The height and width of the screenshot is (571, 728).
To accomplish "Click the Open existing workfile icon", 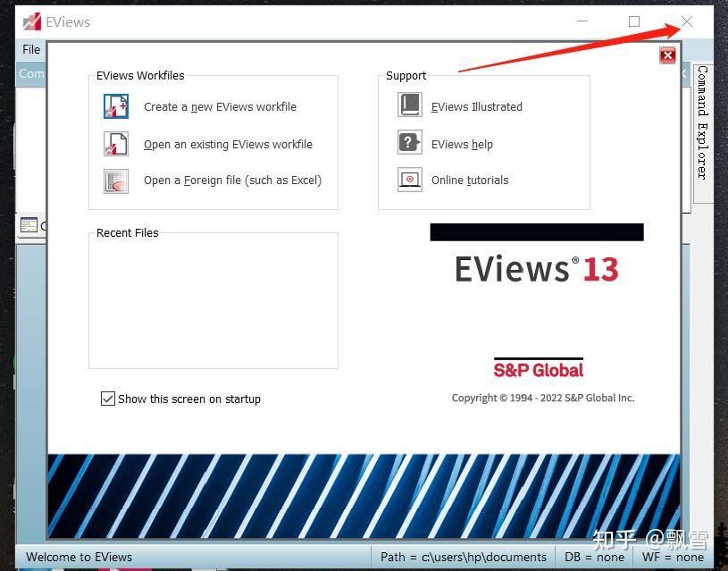I will (115, 143).
